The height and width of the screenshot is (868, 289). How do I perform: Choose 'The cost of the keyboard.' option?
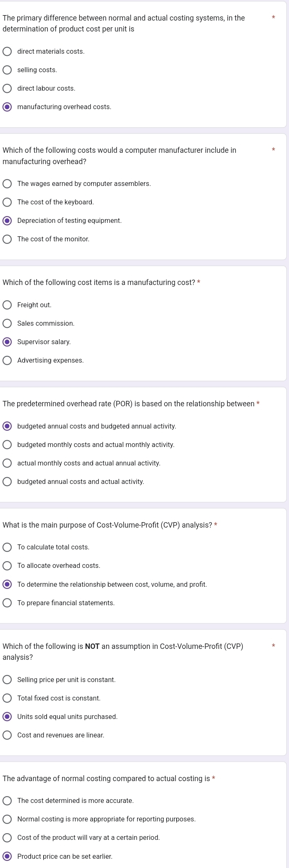coord(7,202)
